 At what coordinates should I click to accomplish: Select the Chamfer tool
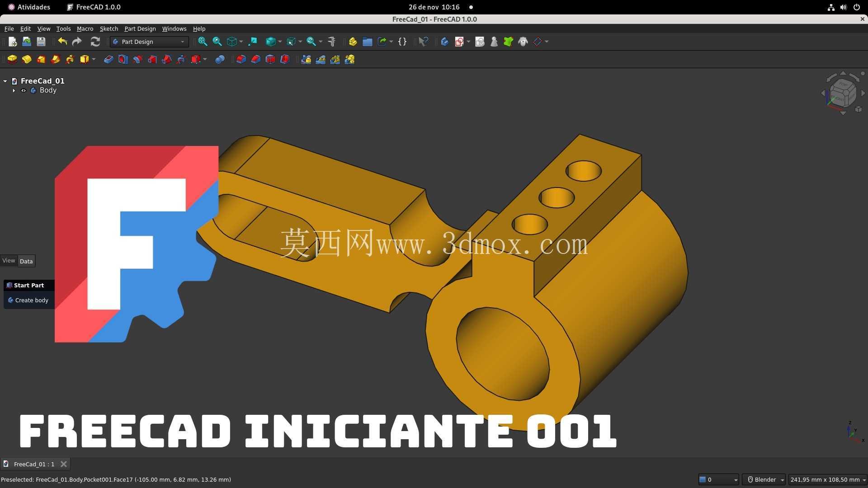pyautogui.click(x=255, y=59)
